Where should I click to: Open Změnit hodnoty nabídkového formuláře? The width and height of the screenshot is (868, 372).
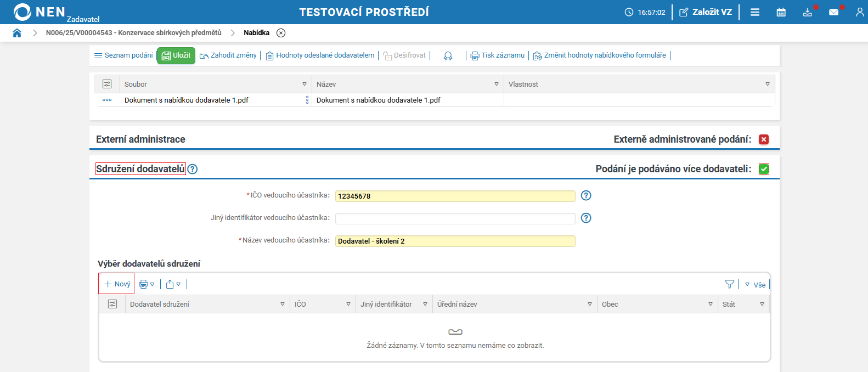(x=600, y=55)
